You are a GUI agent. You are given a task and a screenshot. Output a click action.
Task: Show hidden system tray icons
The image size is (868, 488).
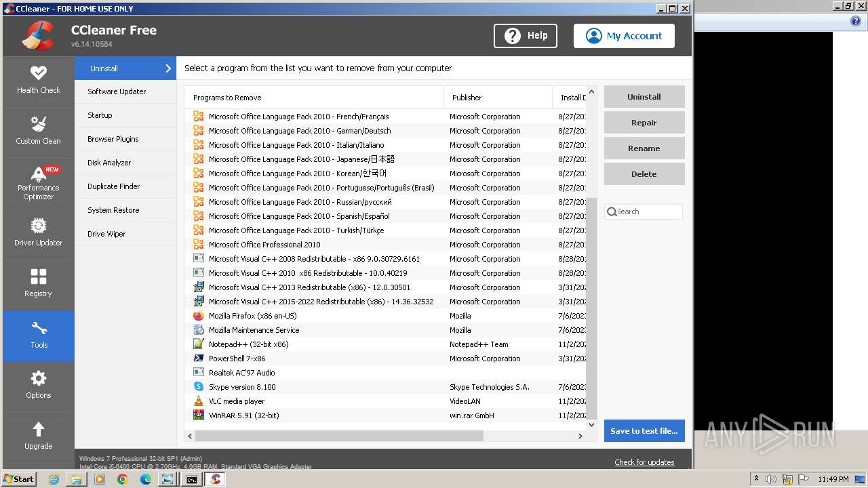(x=756, y=479)
